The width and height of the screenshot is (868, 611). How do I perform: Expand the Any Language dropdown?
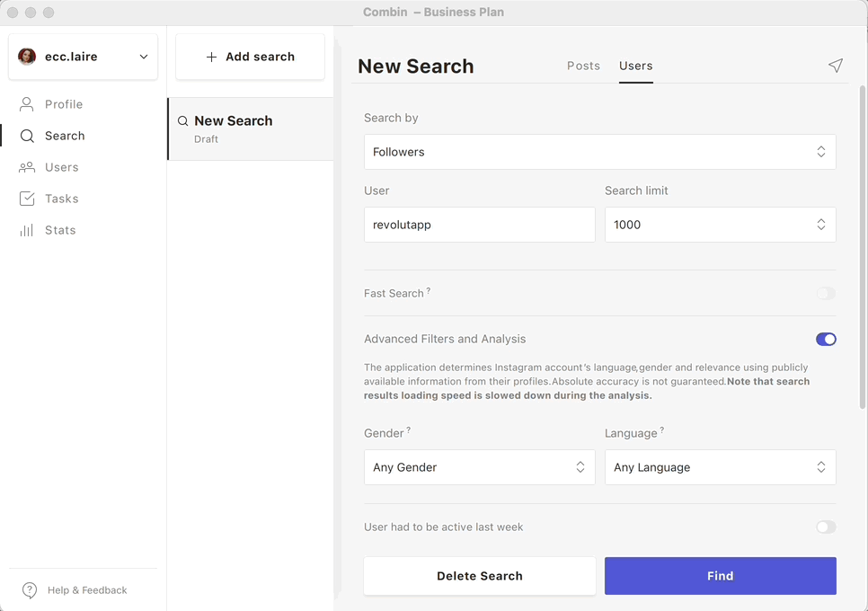[720, 467]
